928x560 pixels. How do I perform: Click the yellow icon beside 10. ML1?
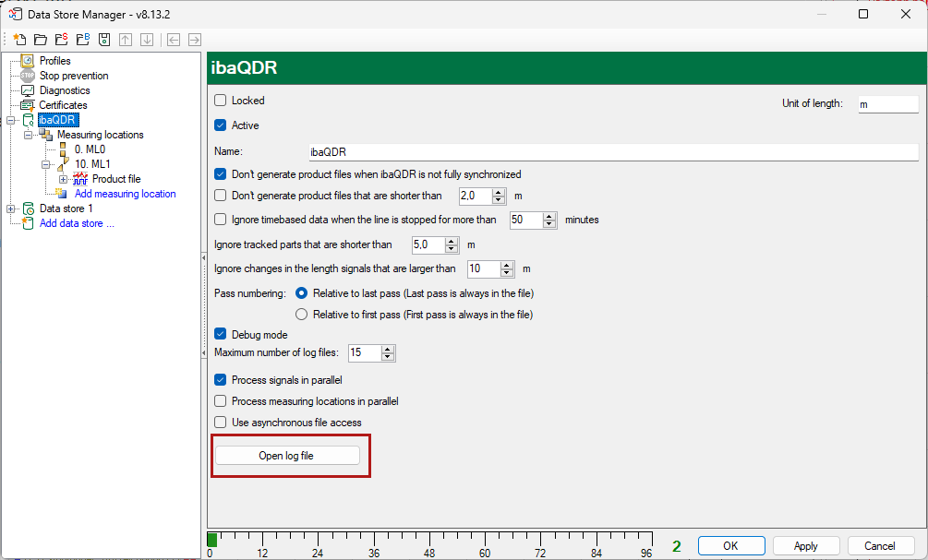coord(63,164)
